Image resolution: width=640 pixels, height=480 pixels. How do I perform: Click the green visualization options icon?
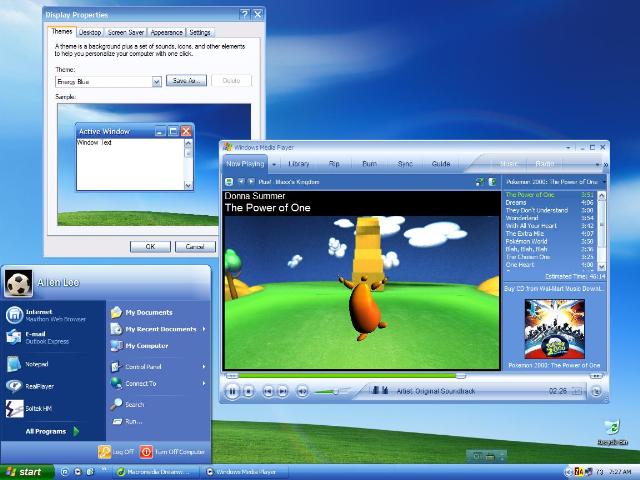[229, 182]
